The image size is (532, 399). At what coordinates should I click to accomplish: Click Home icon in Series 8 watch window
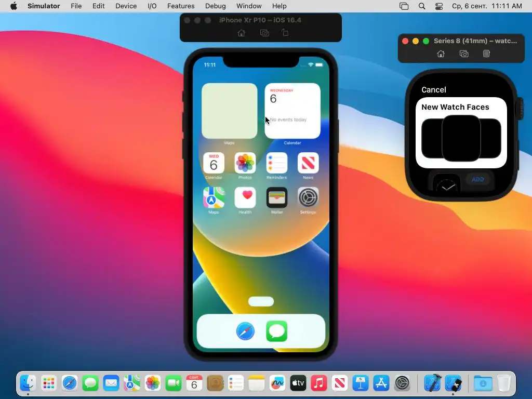click(441, 54)
